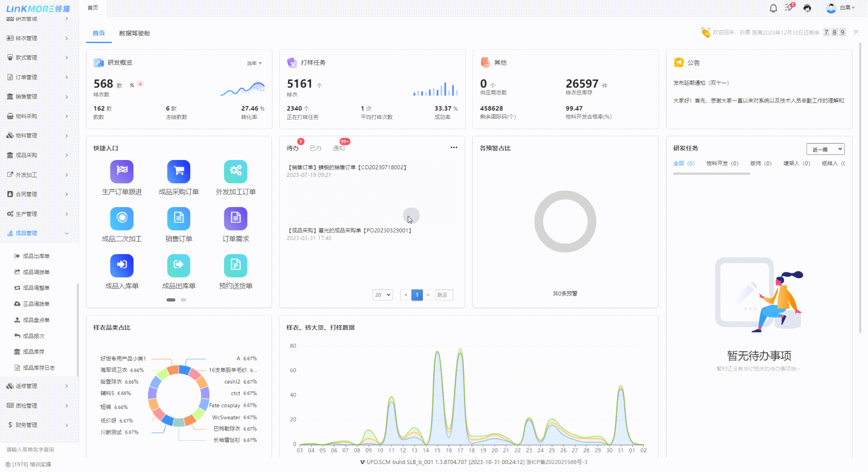This screenshot has height=472, width=868.
Task: Open the 当年 period dropdown
Action: pos(254,63)
